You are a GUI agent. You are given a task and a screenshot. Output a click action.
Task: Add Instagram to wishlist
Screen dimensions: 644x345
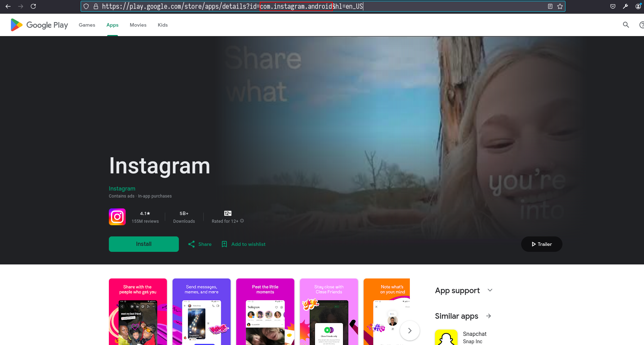tap(244, 244)
